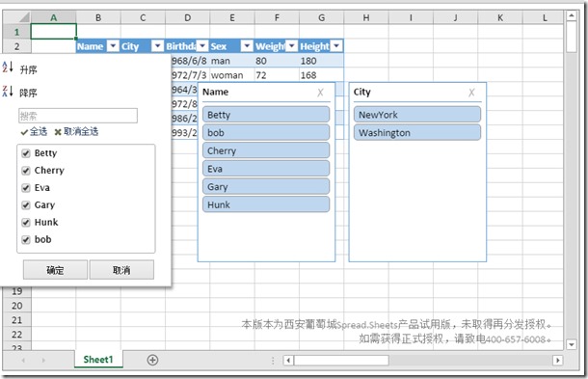The width and height of the screenshot is (588, 379).
Task: Click the 搜索 search field
Action: pyautogui.click(x=78, y=116)
